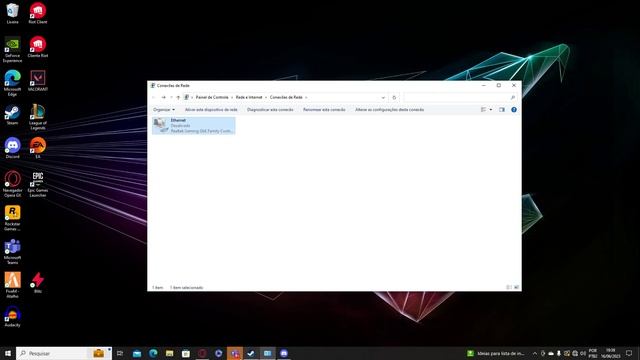The width and height of the screenshot is (640, 360).
Task: Open the Riot Client desktop icon
Action: (38, 13)
